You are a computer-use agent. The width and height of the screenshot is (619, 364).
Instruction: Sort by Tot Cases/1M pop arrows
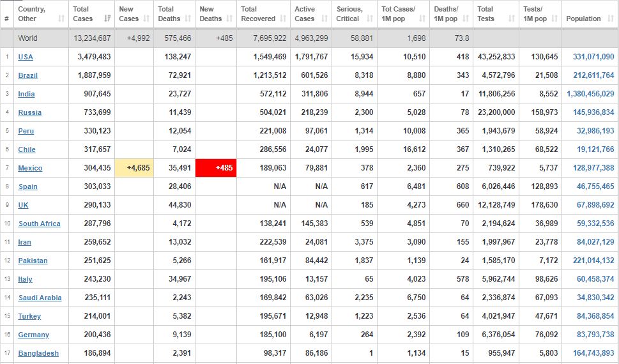coord(422,19)
